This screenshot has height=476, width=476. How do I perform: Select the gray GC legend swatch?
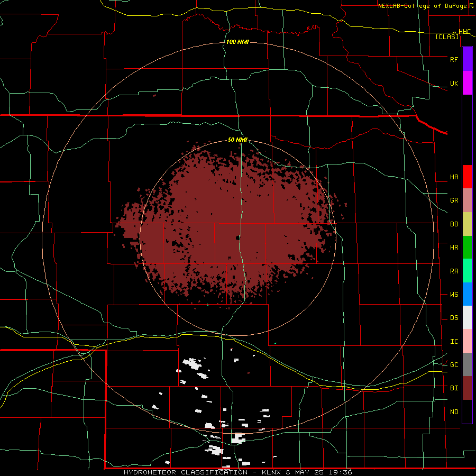467,364
